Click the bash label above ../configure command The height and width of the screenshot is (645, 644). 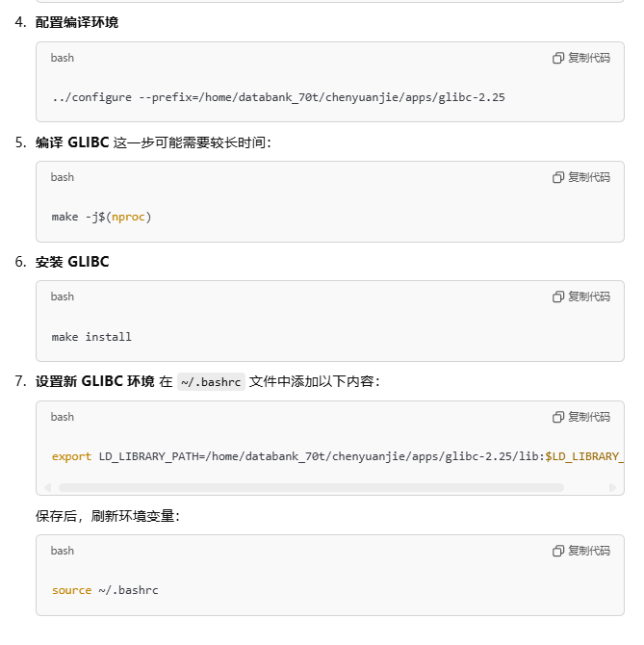[63, 58]
